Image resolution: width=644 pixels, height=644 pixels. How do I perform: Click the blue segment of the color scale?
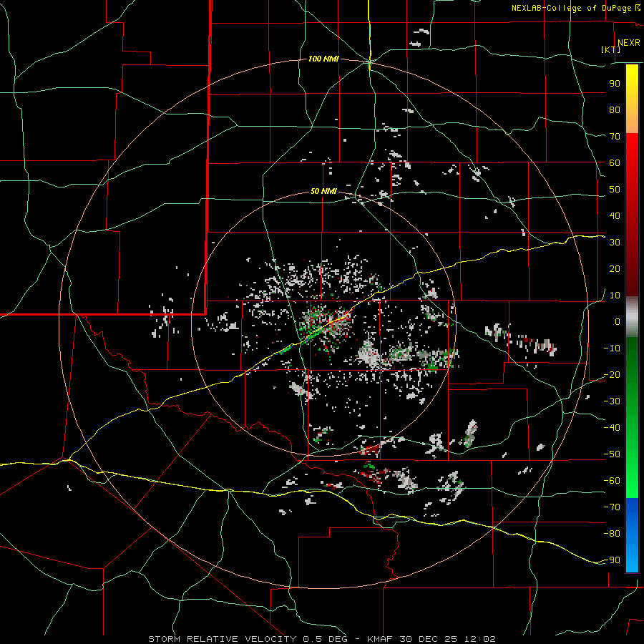[x=632, y=535]
